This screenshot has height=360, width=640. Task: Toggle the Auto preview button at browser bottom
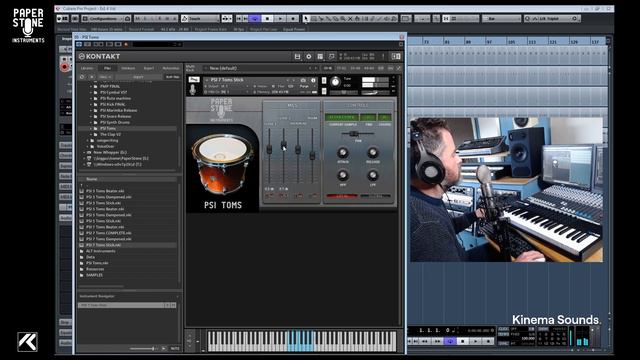tap(175, 349)
